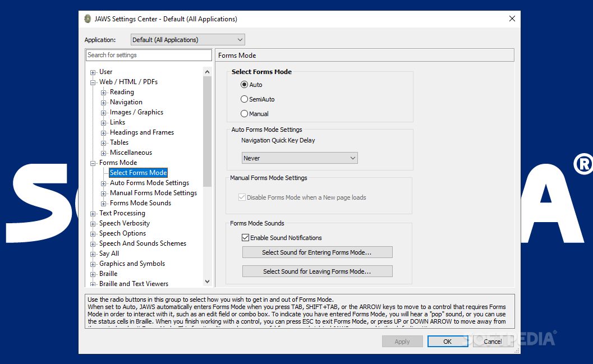593x364 pixels.
Task: Expand the Links node
Action: click(103, 123)
